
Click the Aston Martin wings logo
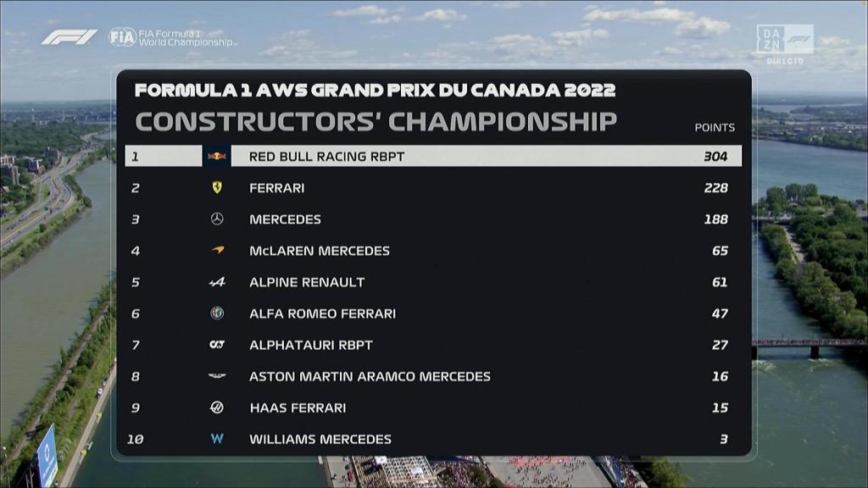[x=217, y=376]
